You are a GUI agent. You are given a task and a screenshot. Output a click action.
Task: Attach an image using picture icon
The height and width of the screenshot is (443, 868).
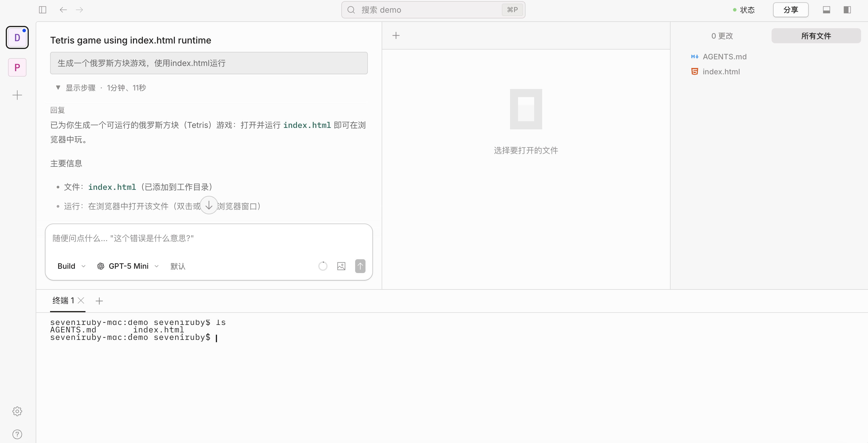341,266
